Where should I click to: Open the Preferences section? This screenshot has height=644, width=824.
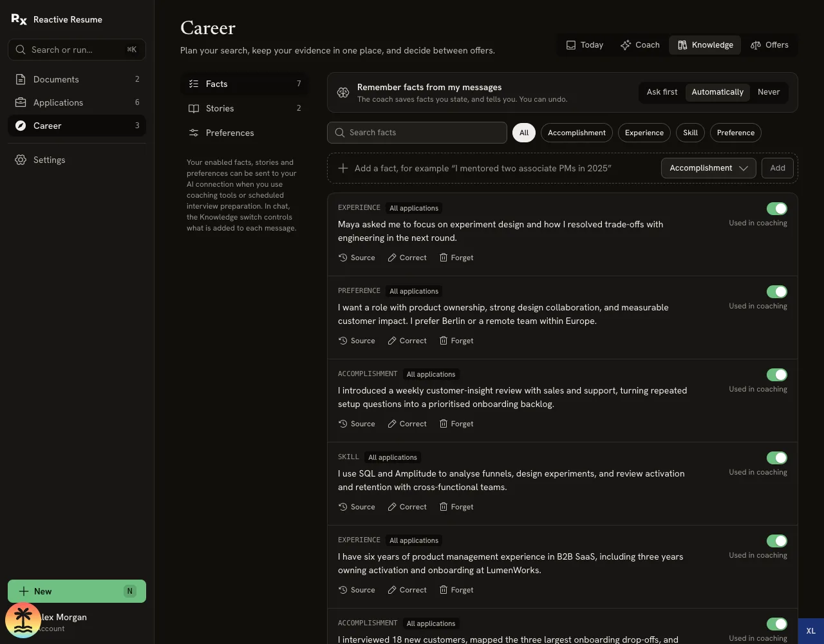click(245, 133)
